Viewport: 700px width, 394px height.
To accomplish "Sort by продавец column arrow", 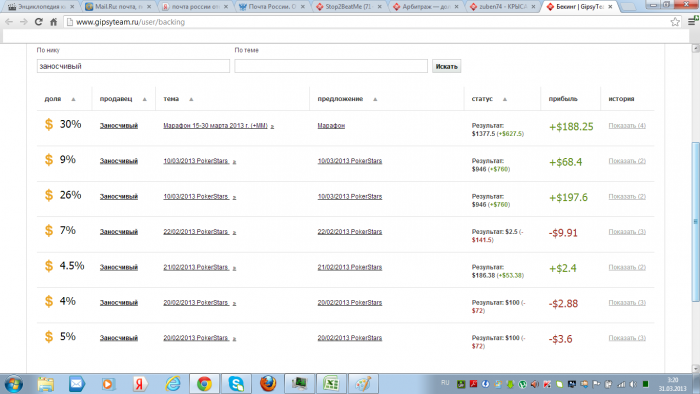I will click(x=145, y=100).
